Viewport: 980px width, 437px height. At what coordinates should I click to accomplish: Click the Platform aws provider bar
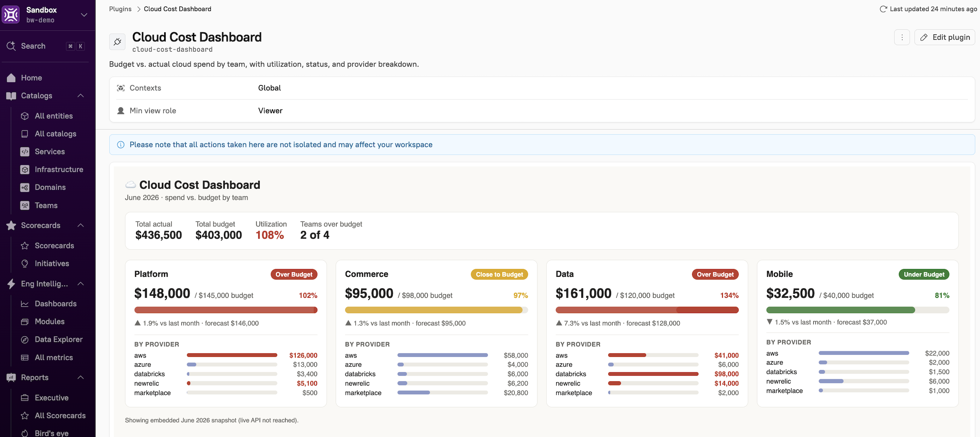point(232,355)
